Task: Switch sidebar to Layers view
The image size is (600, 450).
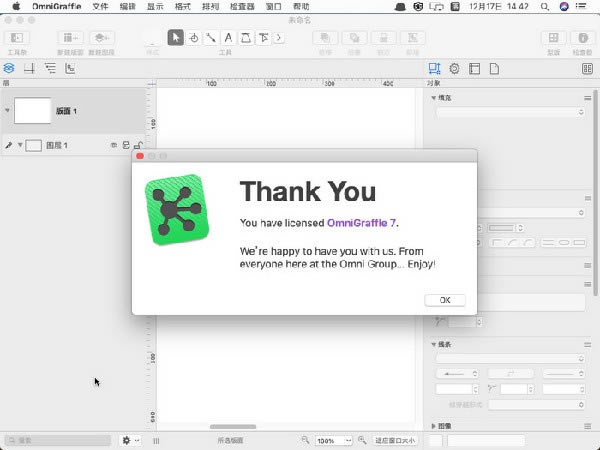Action: pyautogui.click(x=9, y=68)
